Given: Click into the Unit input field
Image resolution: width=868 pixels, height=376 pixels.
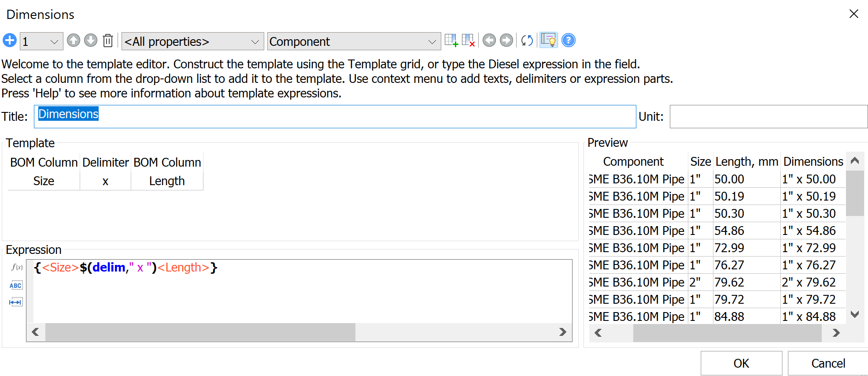Looking at the screenshot, I should click(x=768, y=117).
